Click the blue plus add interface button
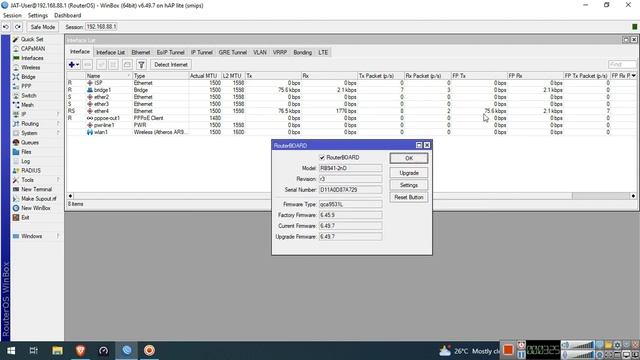The image size is (640, 360). [x=74, y=64]
